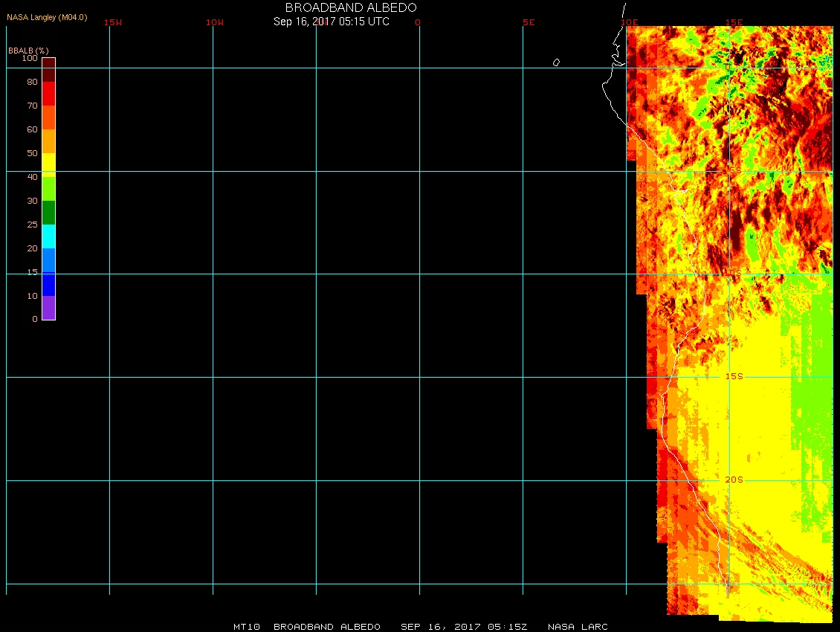
Task: Select the dark green 25–30% colorbar segment
Action: (x=48, y=213)
